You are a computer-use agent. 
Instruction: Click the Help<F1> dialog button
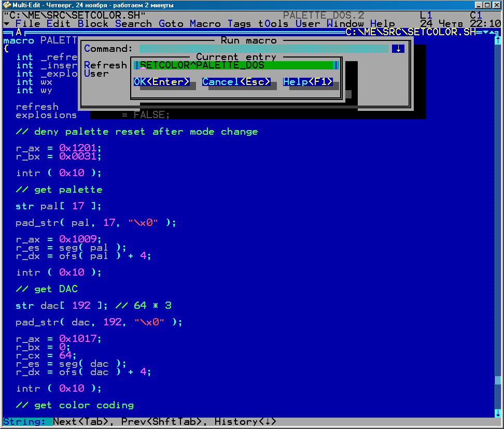coord(308,82)
